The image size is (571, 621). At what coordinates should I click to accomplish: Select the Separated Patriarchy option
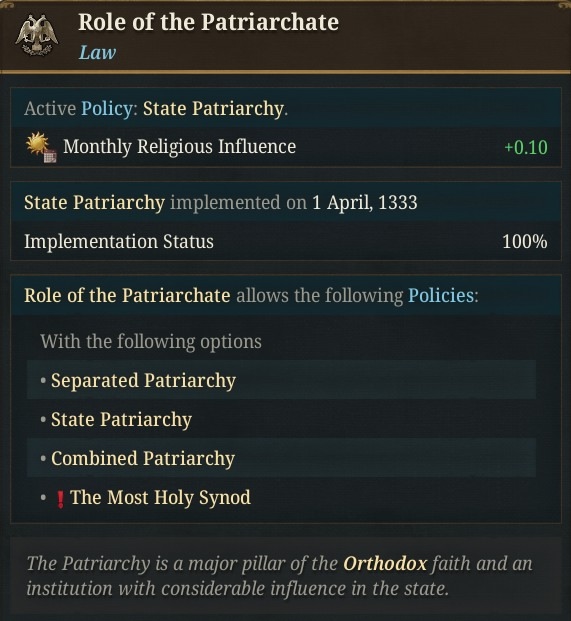[281, 380]
